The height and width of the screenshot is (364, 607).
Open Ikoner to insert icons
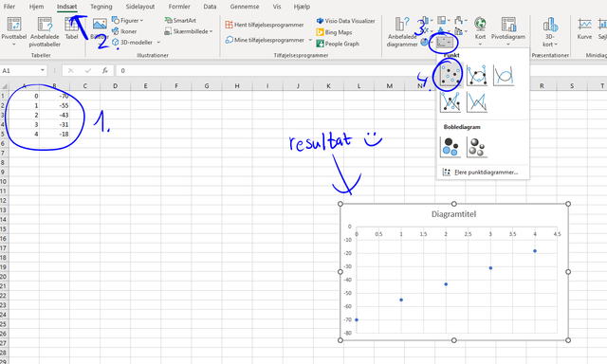124,31
